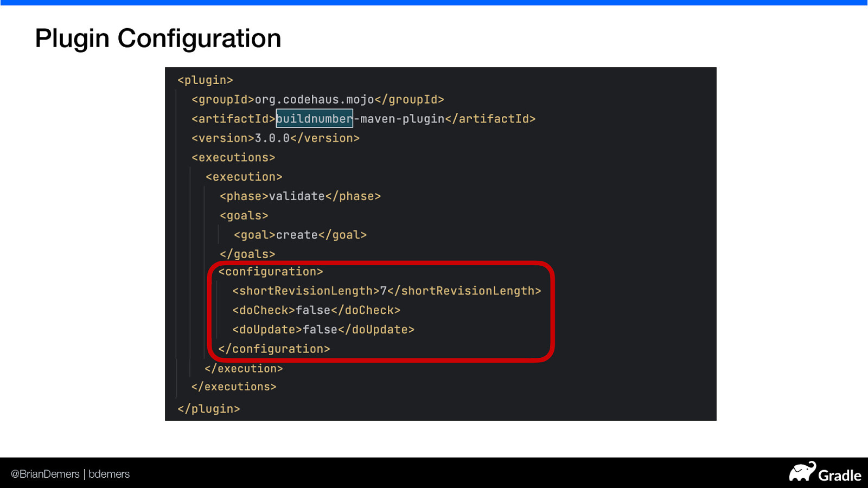Click the <goal>create</goal> line
Screen dimensions: 868x488
coord(301,235)
